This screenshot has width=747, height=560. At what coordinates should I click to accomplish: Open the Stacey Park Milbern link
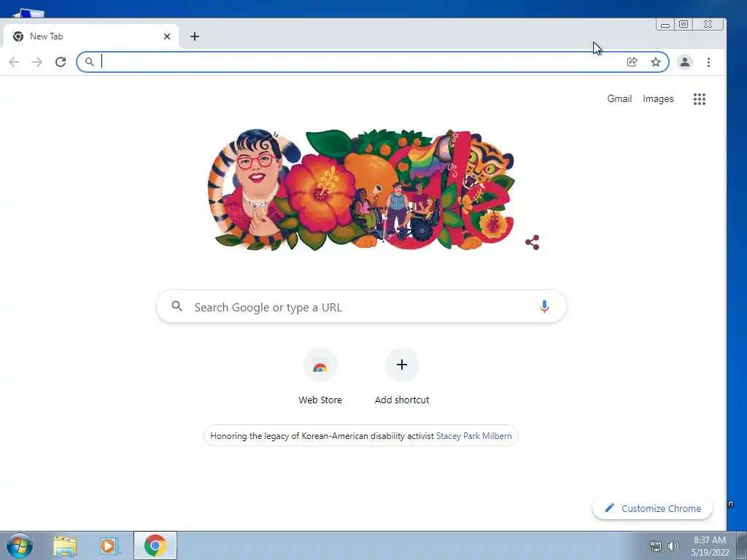[474, 436]
